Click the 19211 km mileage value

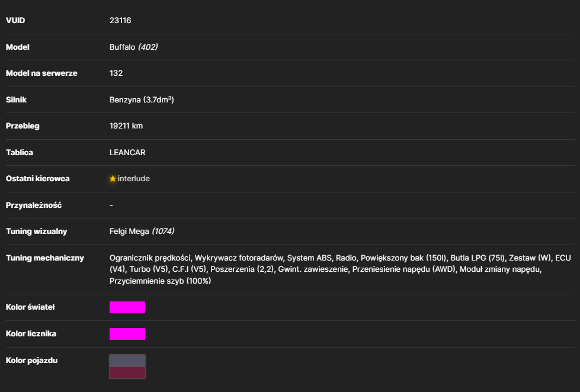[x=126, y=126]
